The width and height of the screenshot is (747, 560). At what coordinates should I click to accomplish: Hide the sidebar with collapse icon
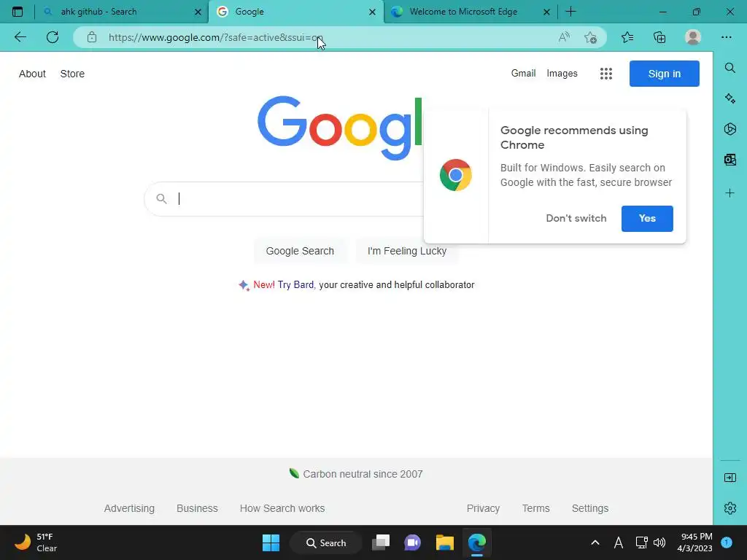click(729, 478)
